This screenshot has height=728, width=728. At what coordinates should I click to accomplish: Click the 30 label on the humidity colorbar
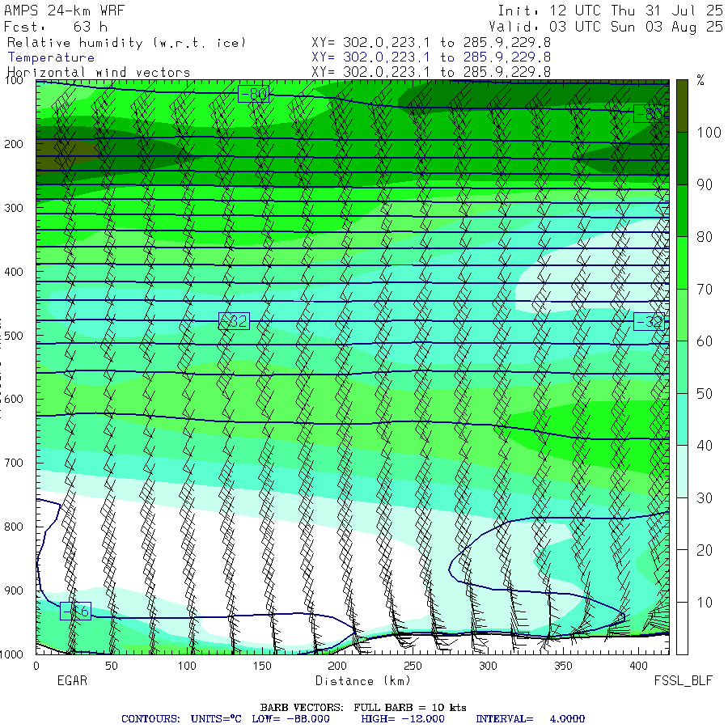point(705,498)
